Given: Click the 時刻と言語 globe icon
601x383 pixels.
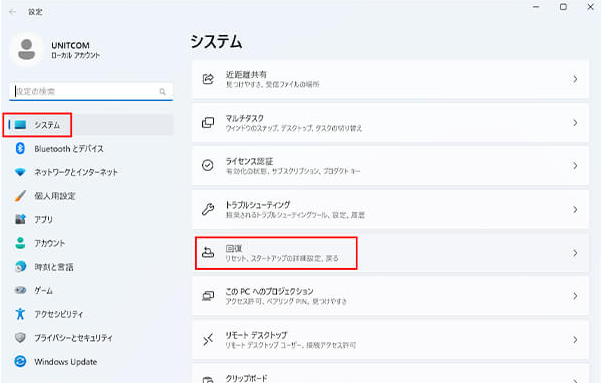Looking at the screenshot, I should [x=20, y=267].
